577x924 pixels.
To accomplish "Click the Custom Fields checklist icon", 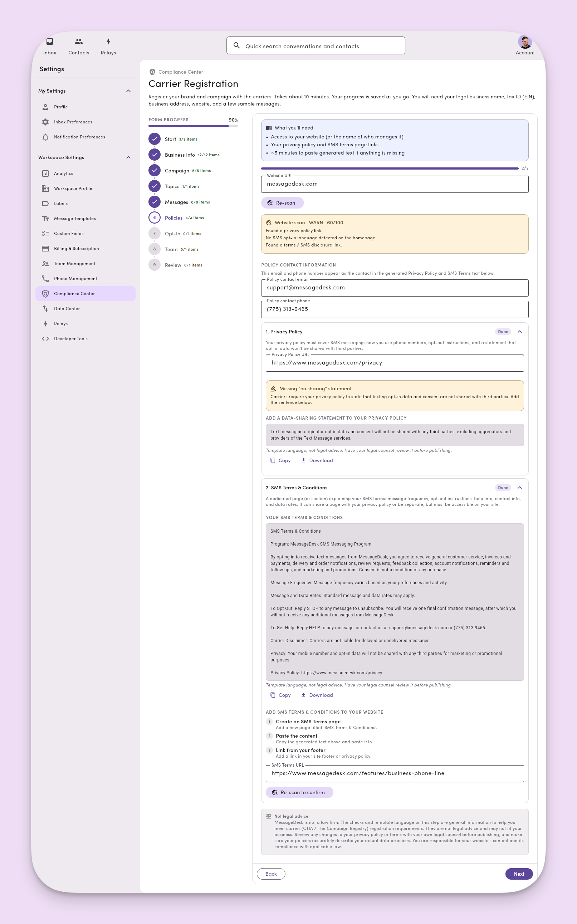I will coord(45,234).
